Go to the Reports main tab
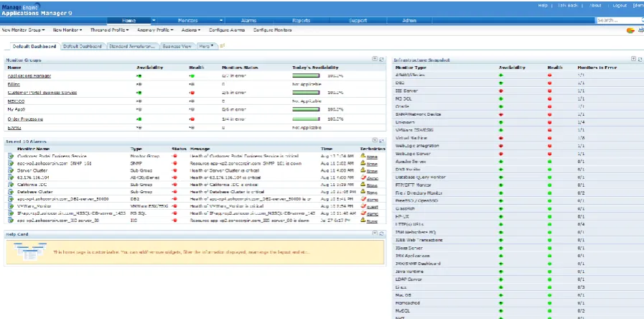Screen dimensions: 644x319 pyautogui.click(x=301, y=21)
